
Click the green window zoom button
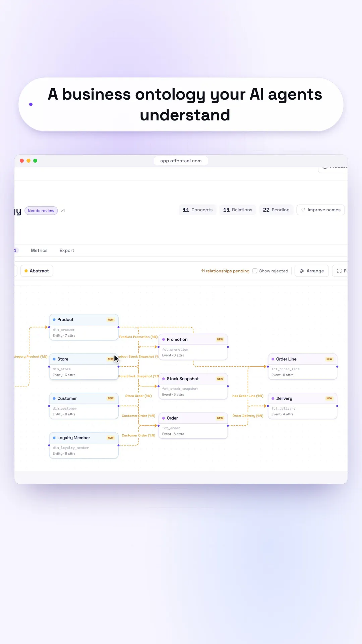click(x=35, y=161)
